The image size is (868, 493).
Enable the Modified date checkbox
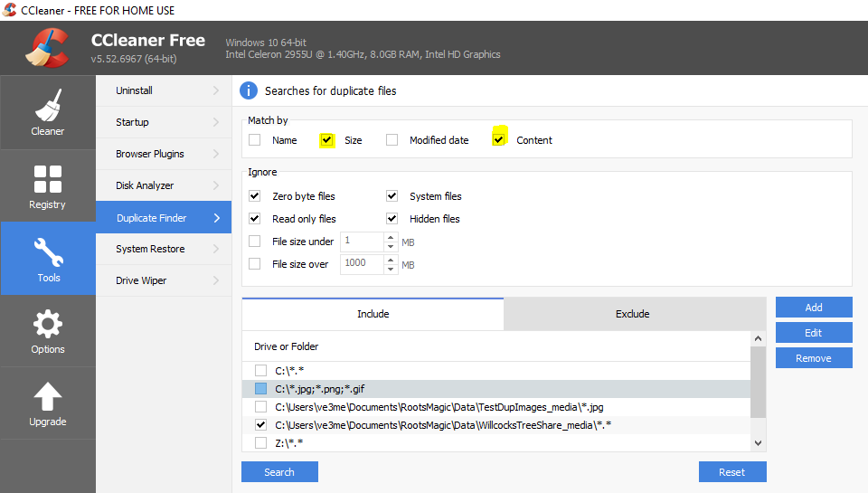(x=392, y=140)
